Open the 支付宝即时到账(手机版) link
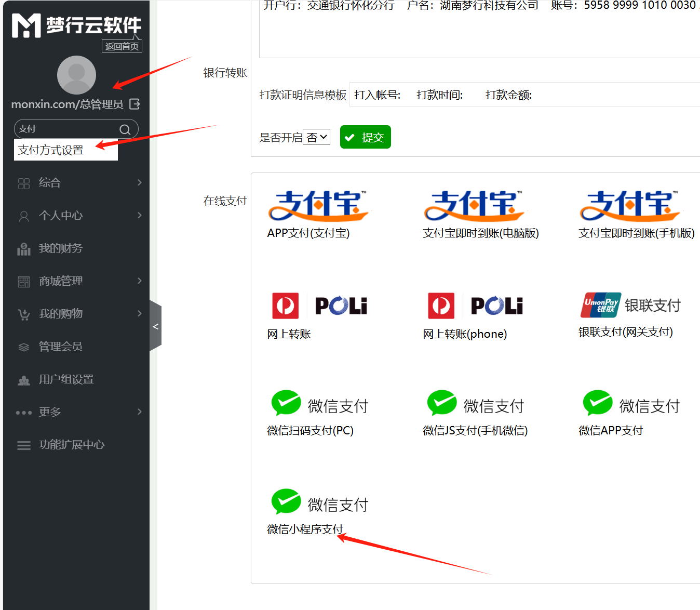Screen dimensions: 700x610 pyautogui.click(x=637, y=233)
